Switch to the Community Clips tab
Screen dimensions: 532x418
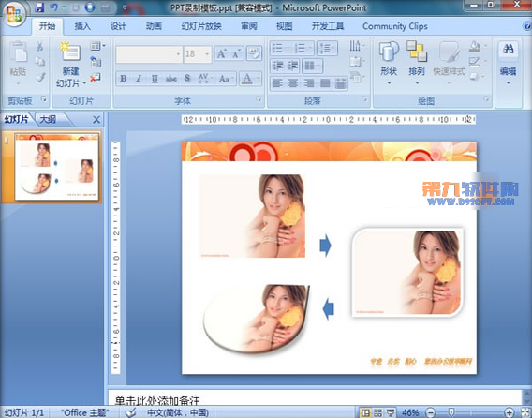click(395, 26)
